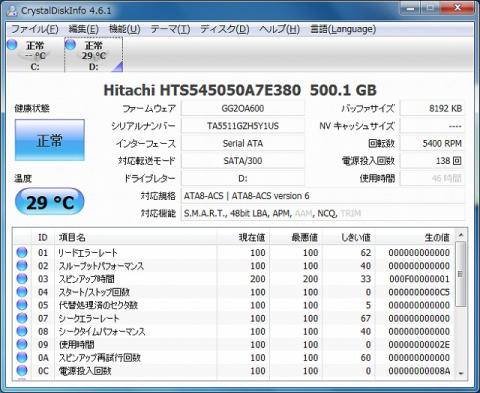
Task: Click the serial number field TA5511GZH5Y1US
Action: (243, 126)
